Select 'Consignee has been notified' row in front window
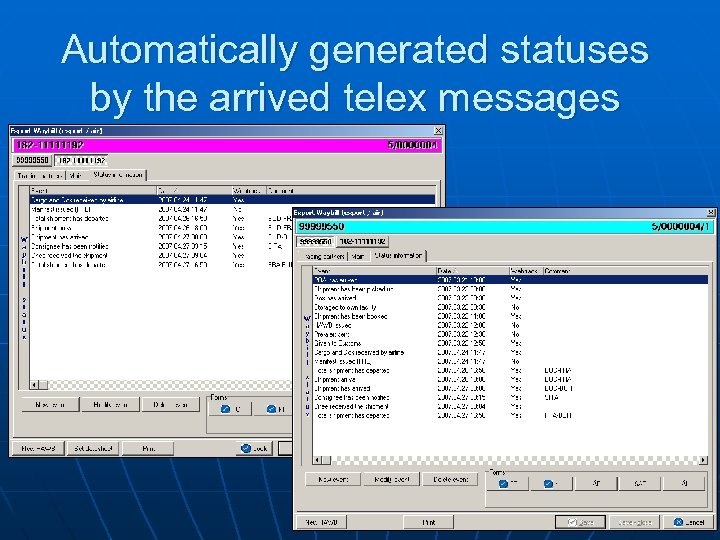 coord(510,398)
